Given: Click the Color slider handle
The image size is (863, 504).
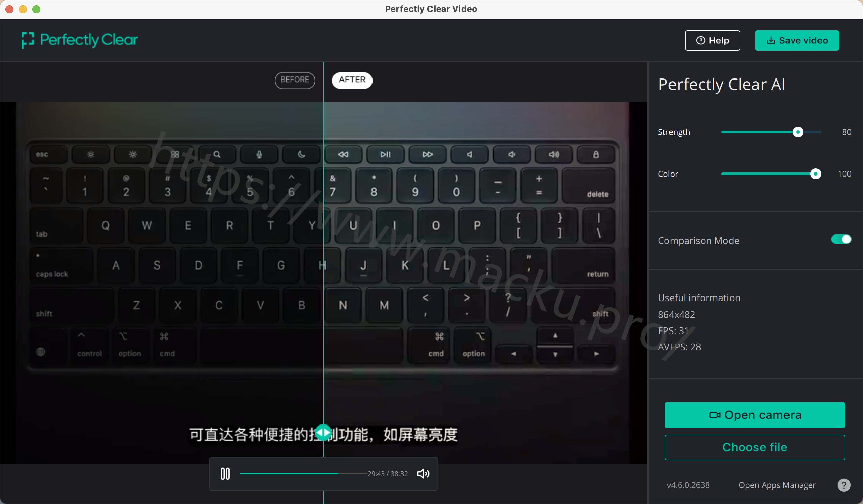Looking at the screenshot, I should 815,174.
